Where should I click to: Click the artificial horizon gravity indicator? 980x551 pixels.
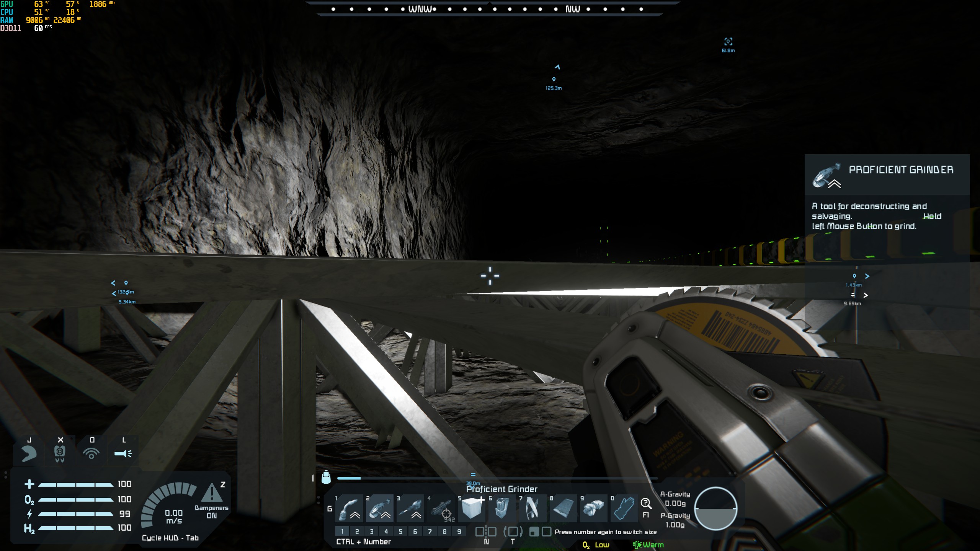pyautogui.click(x=715, y=509)
